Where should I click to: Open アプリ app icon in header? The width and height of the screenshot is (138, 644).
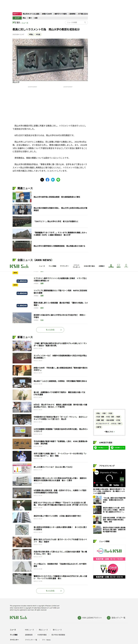point(126,266)
